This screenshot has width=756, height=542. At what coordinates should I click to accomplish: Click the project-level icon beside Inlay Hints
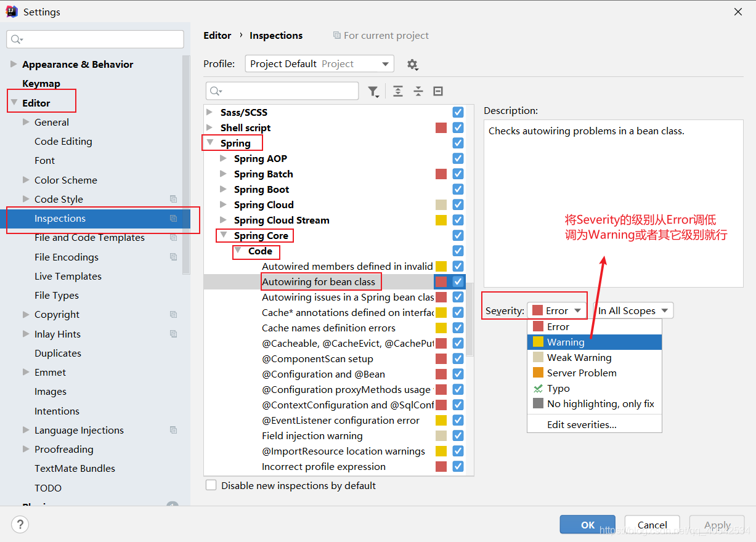coord(173,334)
